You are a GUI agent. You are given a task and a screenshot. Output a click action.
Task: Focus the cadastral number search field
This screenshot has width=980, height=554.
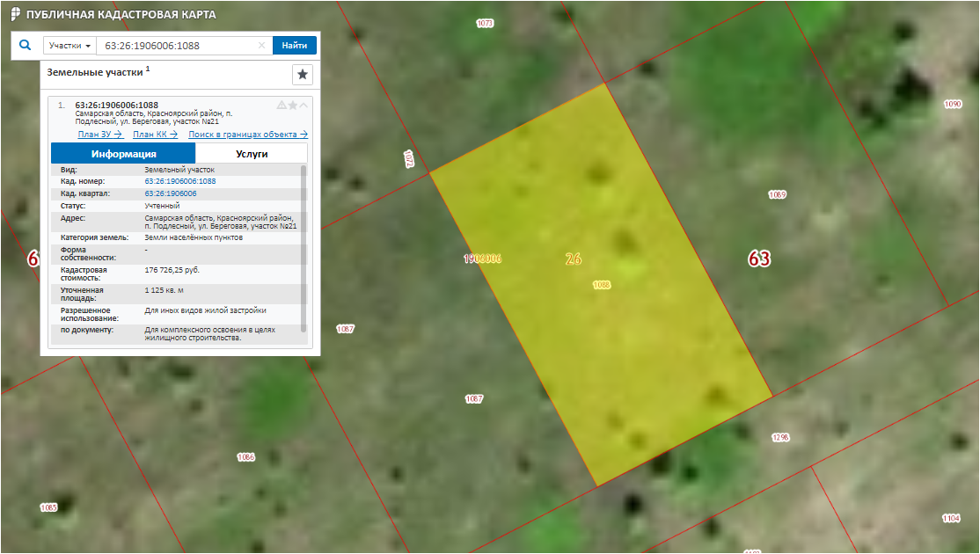[178, 46]
